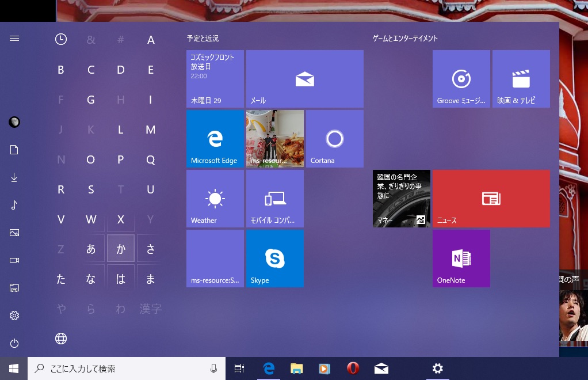588x380 pixels.
Task: Select the は kana group
Action: coord(121,279)
